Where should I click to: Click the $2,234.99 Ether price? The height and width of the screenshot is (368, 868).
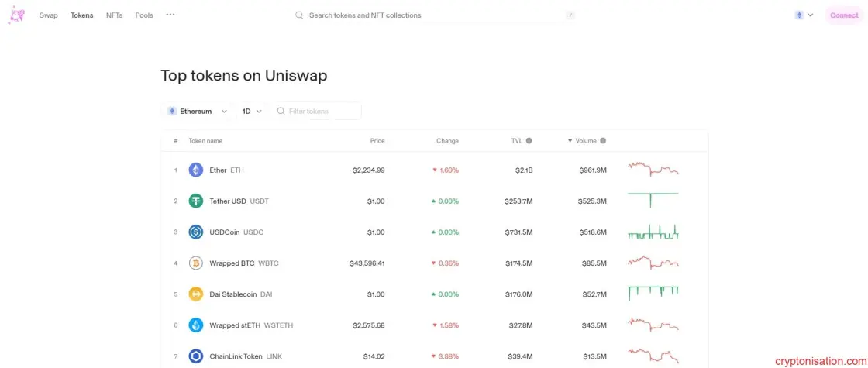click(368, 170)
